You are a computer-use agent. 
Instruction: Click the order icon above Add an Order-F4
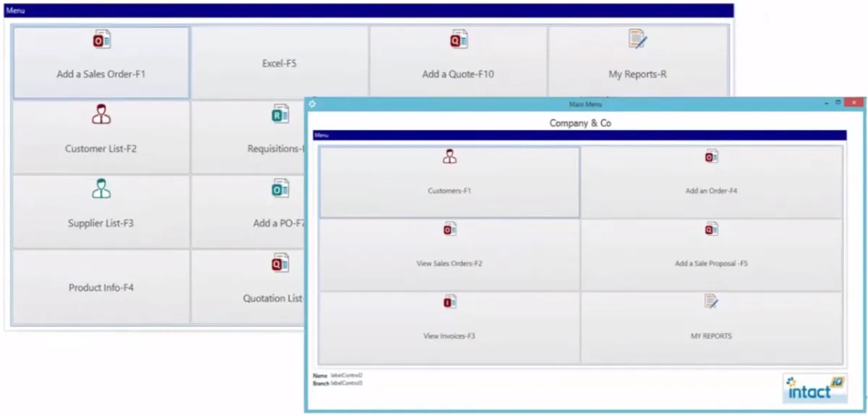[712, 156]
